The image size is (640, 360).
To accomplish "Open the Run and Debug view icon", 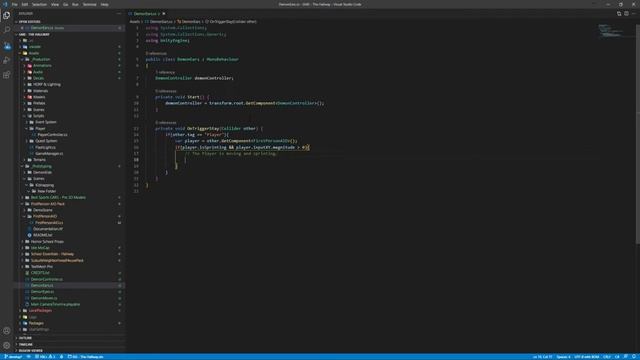I will [7, 60].
